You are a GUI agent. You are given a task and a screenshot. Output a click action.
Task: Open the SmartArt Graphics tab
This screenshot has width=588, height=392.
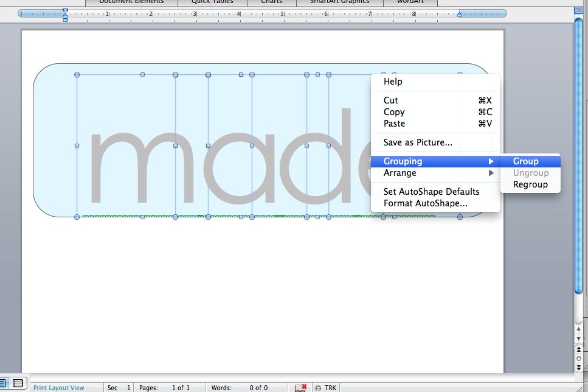339,2
